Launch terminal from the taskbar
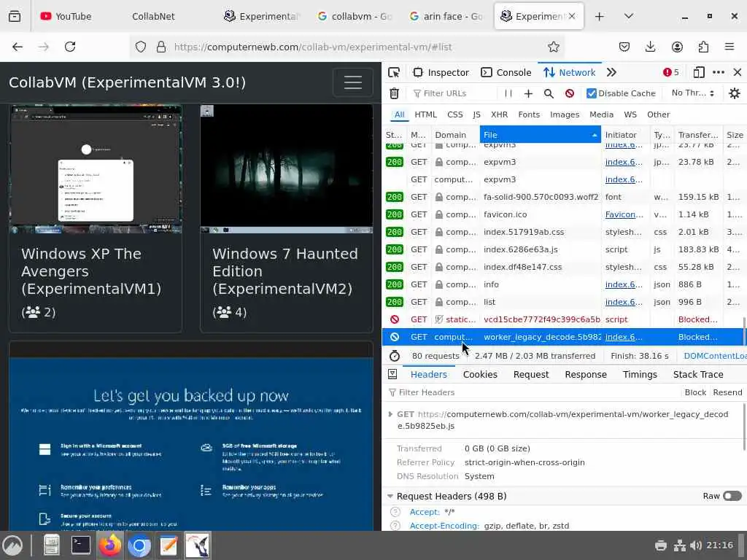Screen dimensions: 747x560 tap(80, 545)
